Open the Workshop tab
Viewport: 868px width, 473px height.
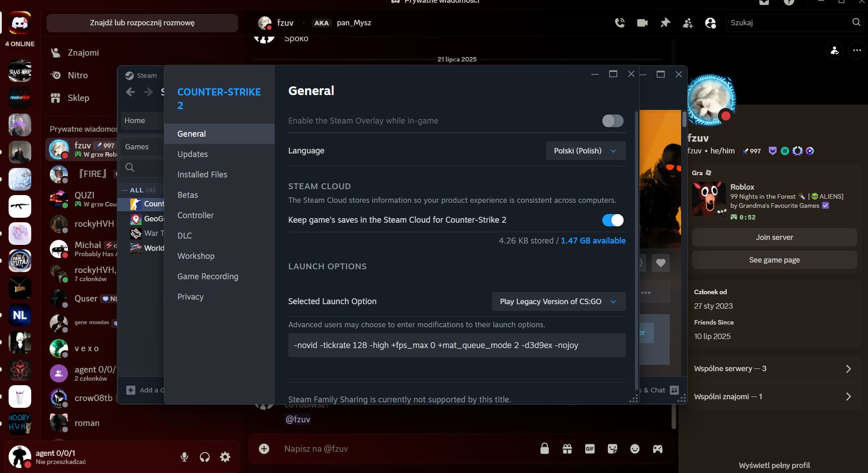pos(219,256)
